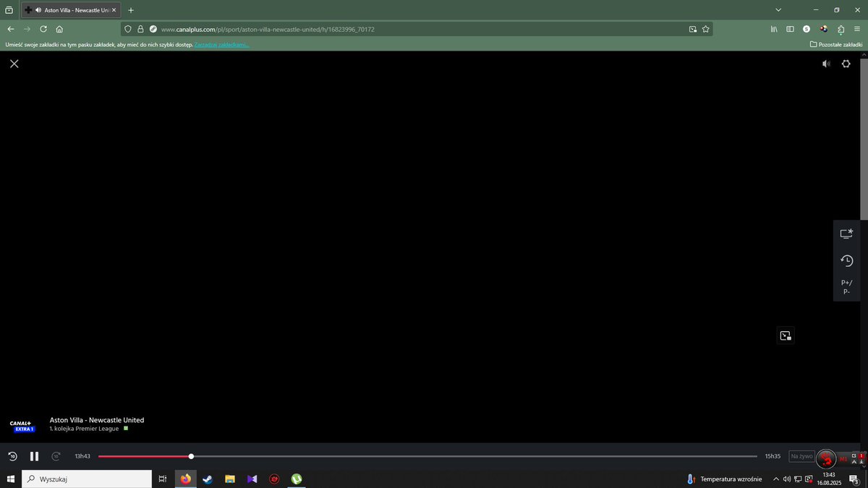Image resolution: width=868 pixels, height=488 pixels.
Task: Click the red hand overlay icon
Action: [x=825, y=458]
